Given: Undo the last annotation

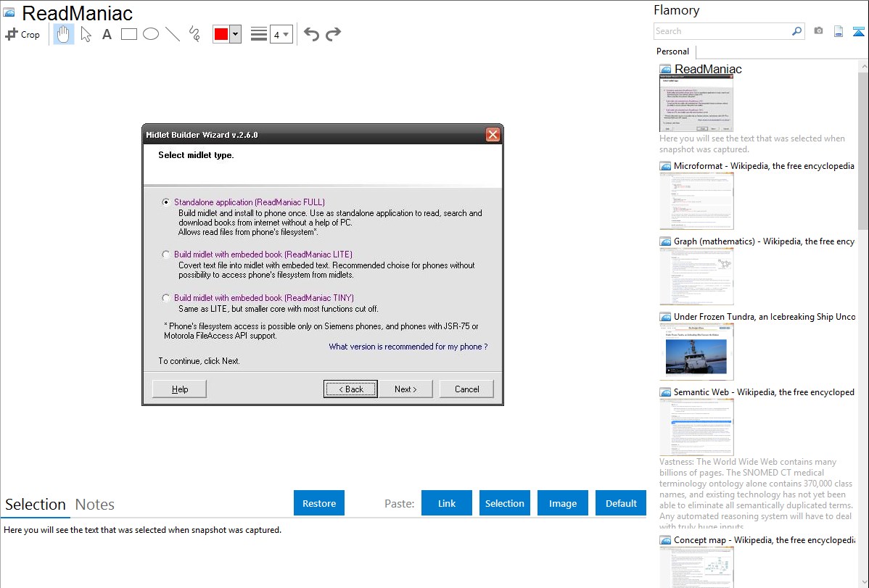Looking at the screenshot, I should (x=311, y=34).
